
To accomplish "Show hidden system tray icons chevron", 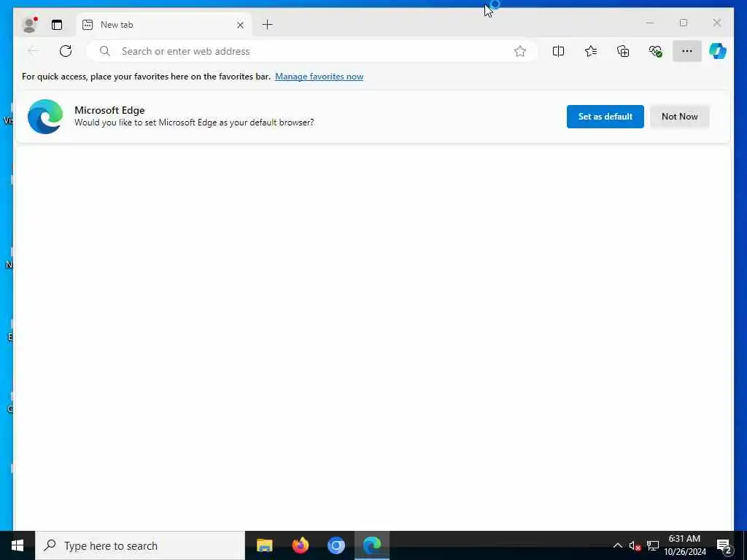I will [617, 545].
